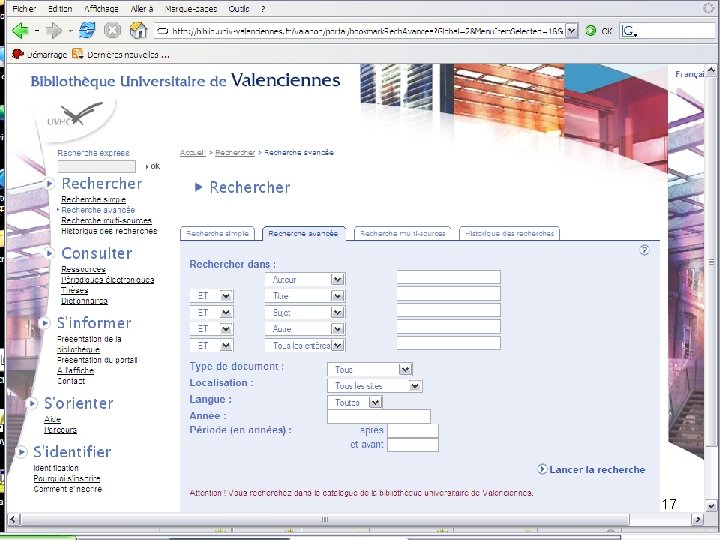This screenshot has height=540, width=720.
Task: Click the horizontal scrollbar thumb
Action: point(324,519)
